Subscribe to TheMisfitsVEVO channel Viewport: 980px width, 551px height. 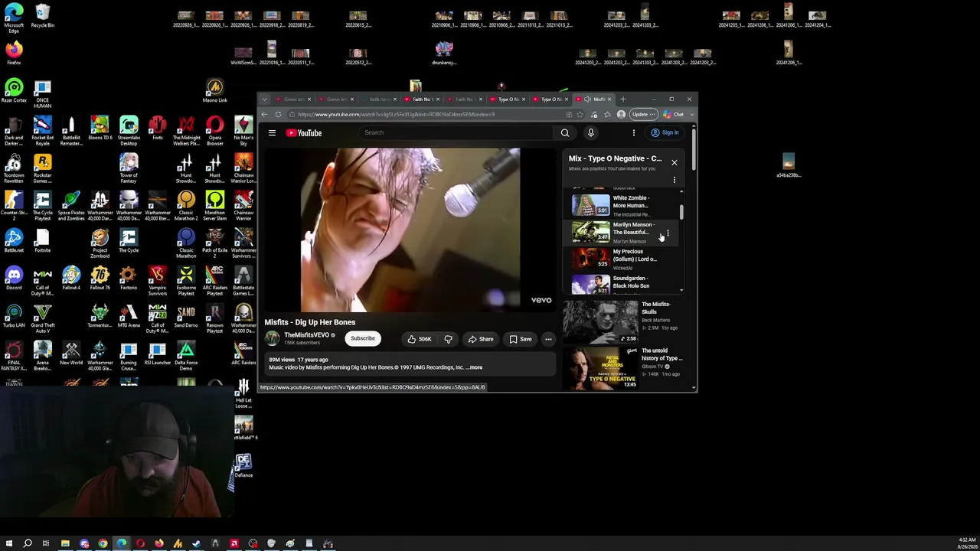[x=363, y=338]
